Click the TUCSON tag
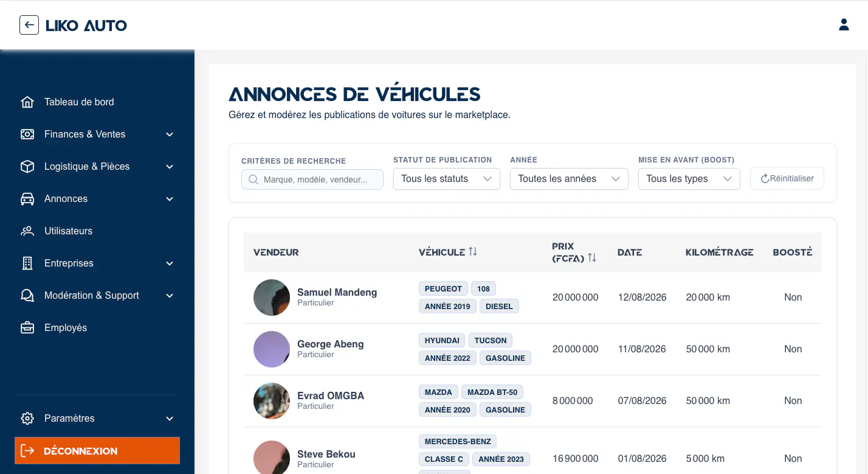 pos(491,340)
